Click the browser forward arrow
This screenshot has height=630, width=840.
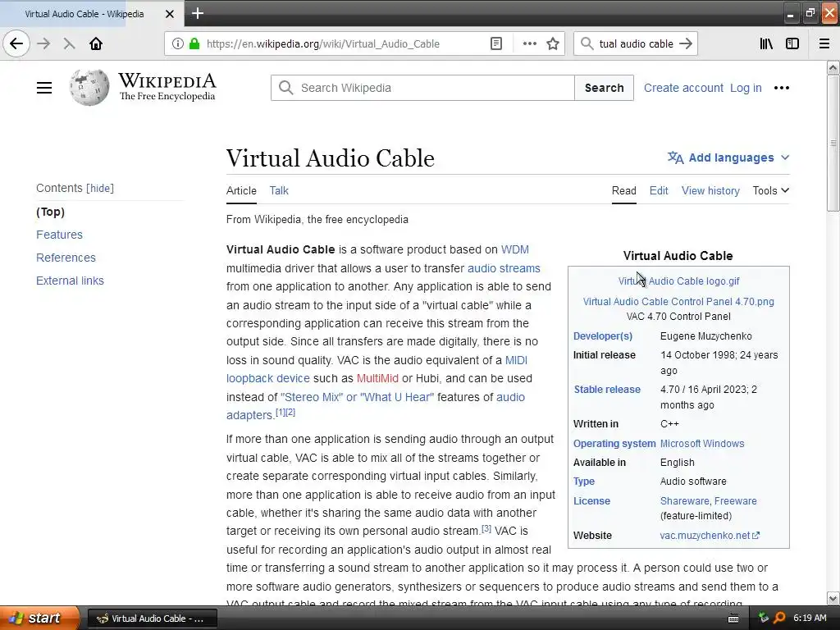(x=43, y=43)
